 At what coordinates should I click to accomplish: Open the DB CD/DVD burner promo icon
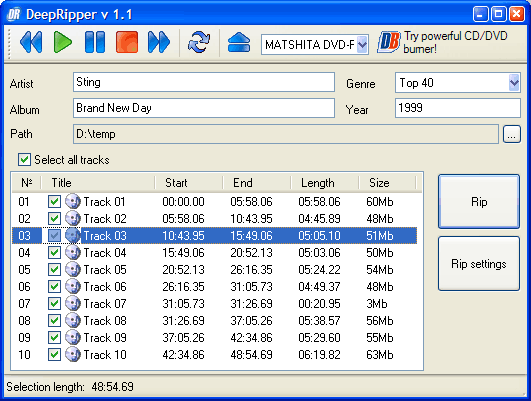(x=388, y=42)
